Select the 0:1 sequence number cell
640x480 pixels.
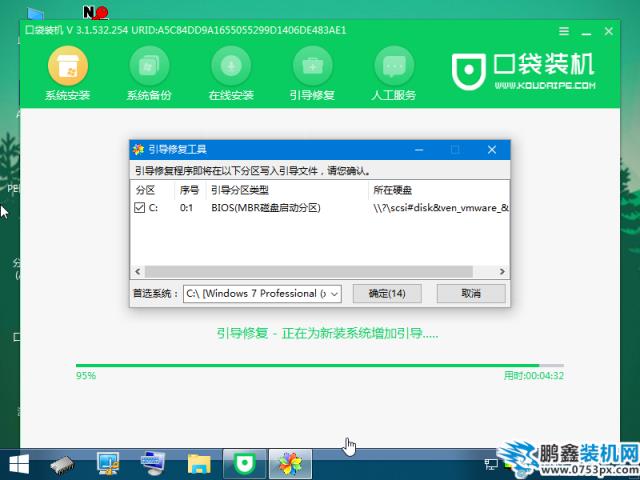[187, 208]
